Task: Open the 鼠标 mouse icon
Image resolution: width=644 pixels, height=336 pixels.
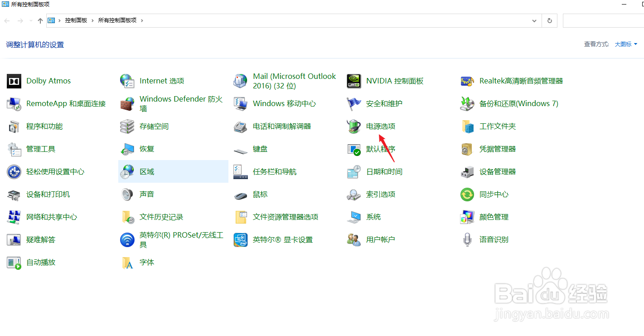Action: [x=241, y=195]
